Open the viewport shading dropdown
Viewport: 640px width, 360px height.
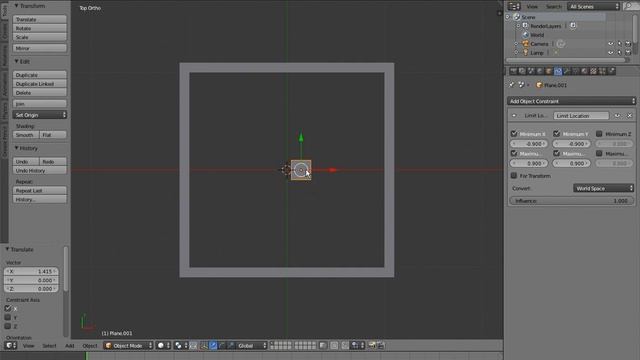click(x=163, y=345)
